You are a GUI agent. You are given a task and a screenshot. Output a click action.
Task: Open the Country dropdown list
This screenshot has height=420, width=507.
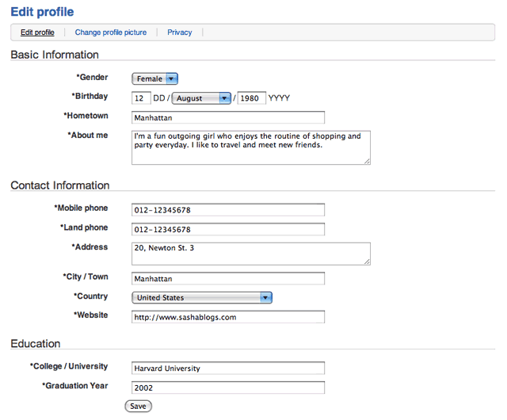[202, 297]
